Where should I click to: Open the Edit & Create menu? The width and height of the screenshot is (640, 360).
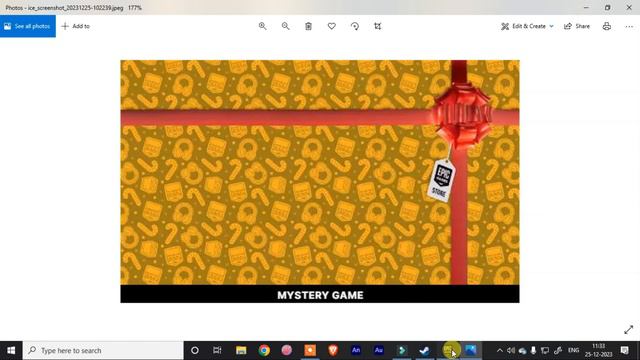527,26
